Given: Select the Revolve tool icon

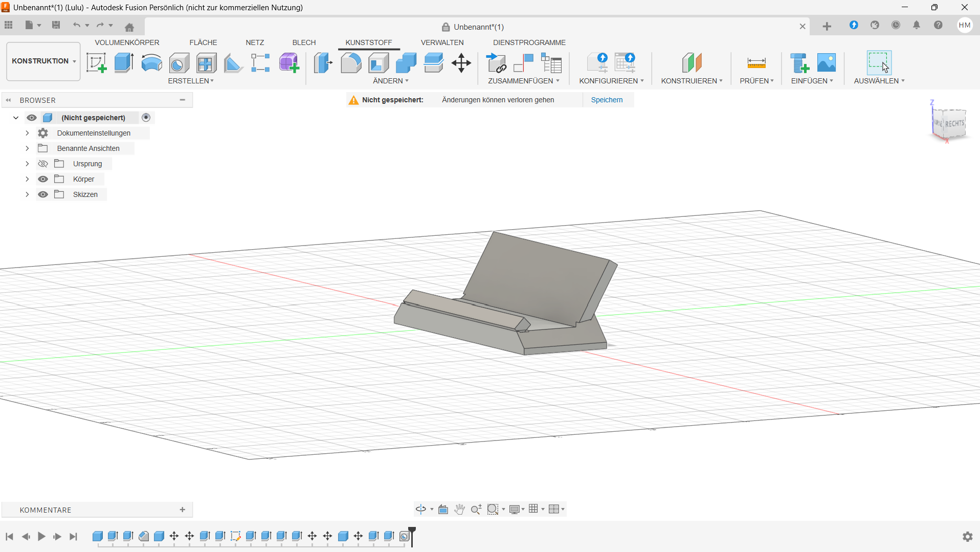Looking at the screenshot, I should coord(151,63).
